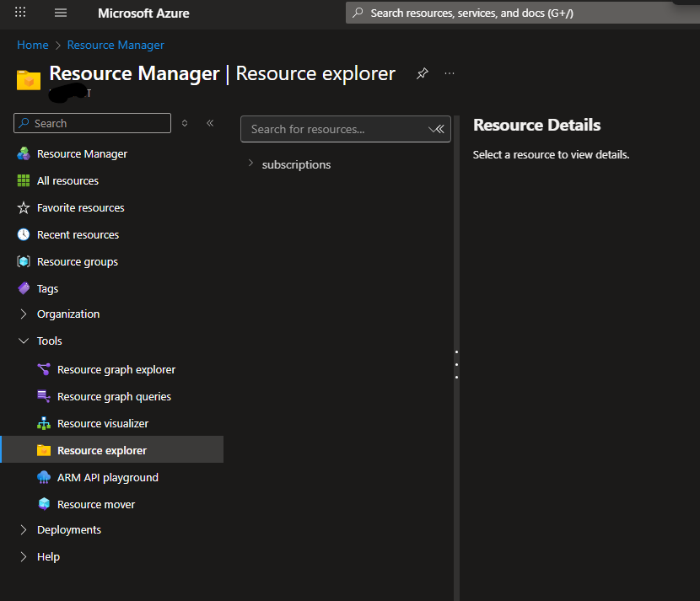Expand the Organization section
Screen dimensions: 700x601
click(24, 314)
